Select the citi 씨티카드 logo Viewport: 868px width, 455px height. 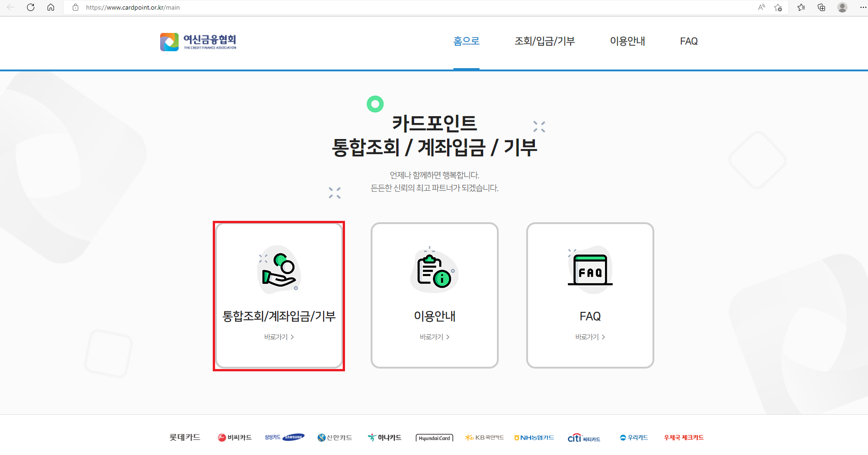[584, 438]
